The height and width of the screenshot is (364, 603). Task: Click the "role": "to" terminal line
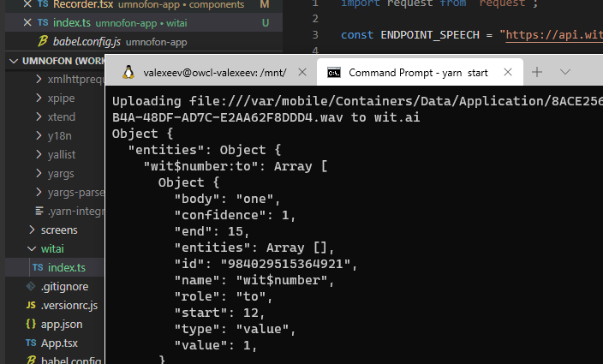point(224,296)
